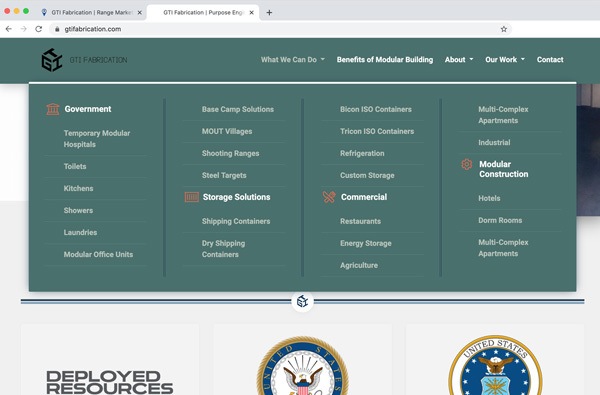Click the padlock site info icon
Viewport: 600px width, 395px height.
click(57, 29)
